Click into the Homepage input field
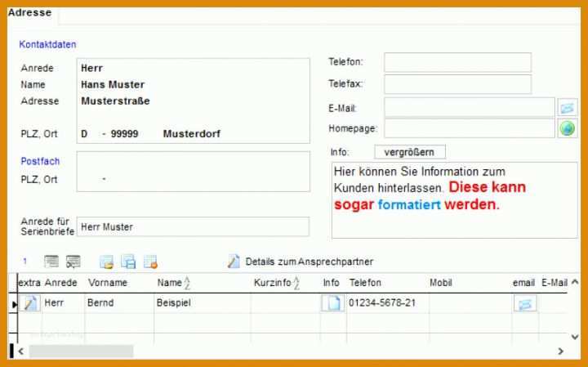Image resolution: width=588 pixels, height=367 pixels. click(x=469, y=128)
